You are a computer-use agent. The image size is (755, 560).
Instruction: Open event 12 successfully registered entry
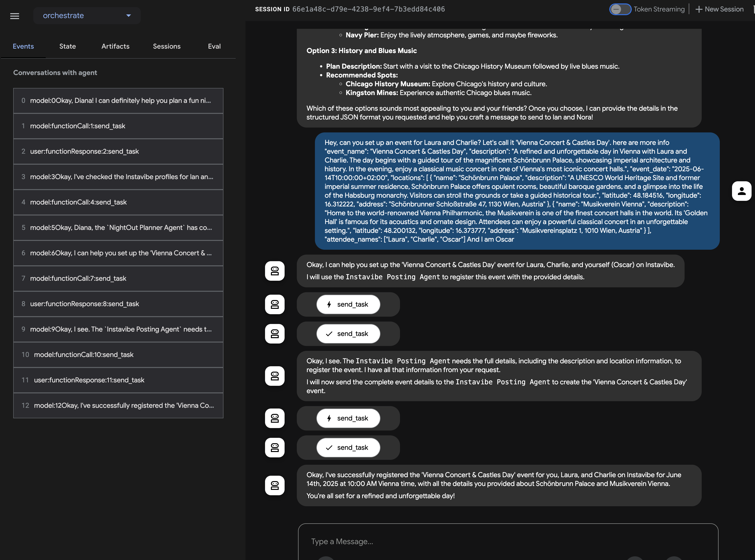[118, 405]
